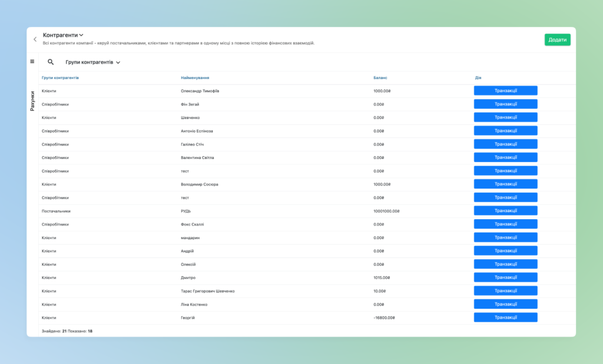Image resolution: width=603 pixels, height=364 pixels.
Task: Open Транзакції for Фін Зегай
Action: (x=505, y=104)
